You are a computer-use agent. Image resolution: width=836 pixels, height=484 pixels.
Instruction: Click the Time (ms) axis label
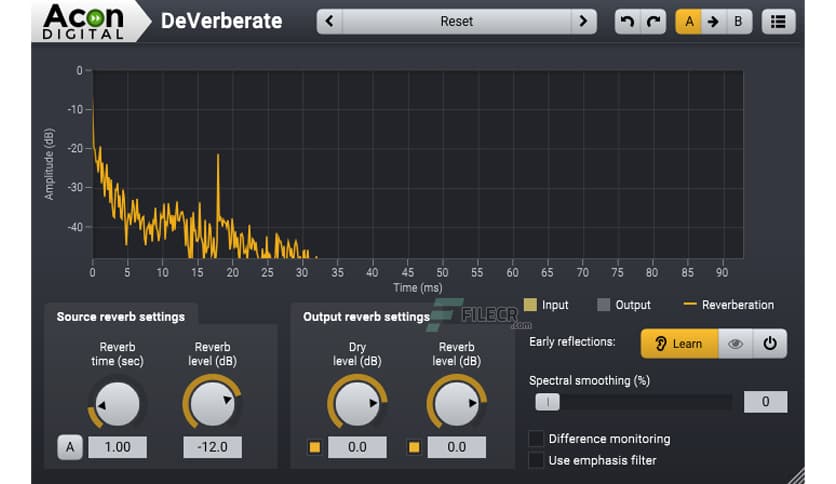[417, 288]
